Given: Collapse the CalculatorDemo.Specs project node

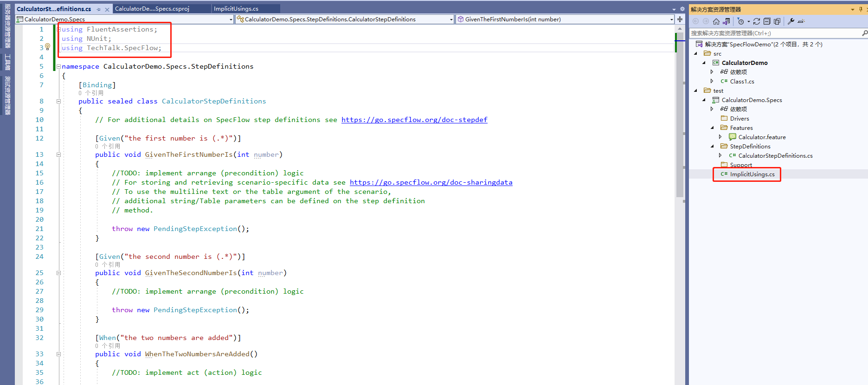Looking at the screenshot, I should pos(704,100).
